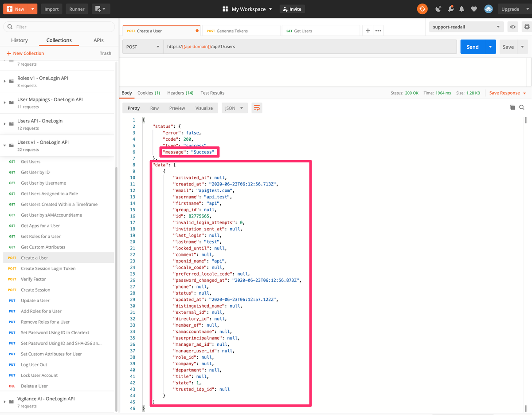This screenshot has height=415, width=532.
Task: Open the Get Custom Attributes request
Action: pos(59,247)
